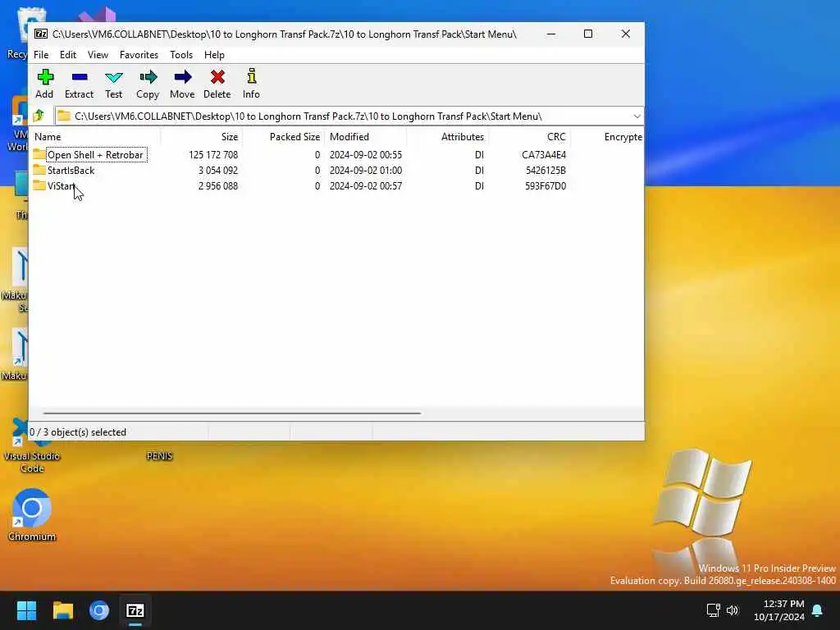The image size is (840, 630).
Task: Click the green Add toolbar icon
Action: click(45, 77)
